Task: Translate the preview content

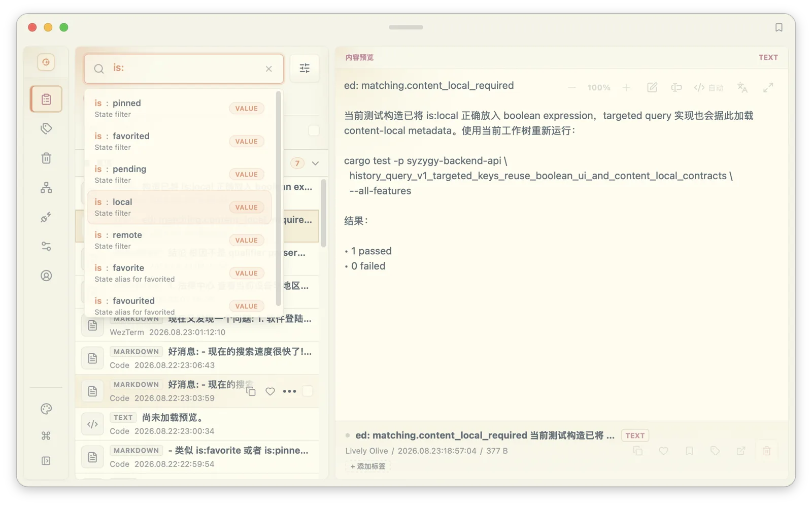Action: [x=742, y=88]
